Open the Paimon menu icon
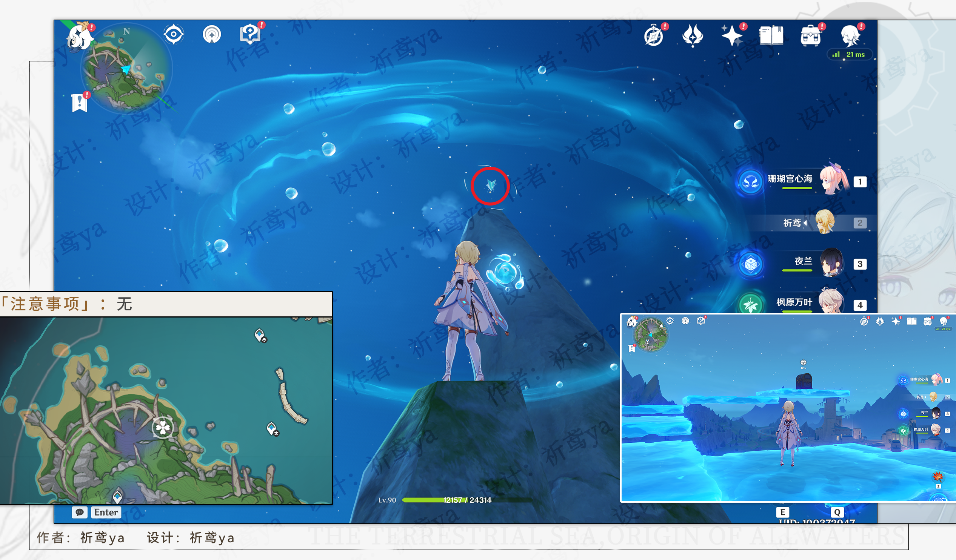The width and height of the screenshot is (956, 560). pyautogui.click(x=80, y=37)
